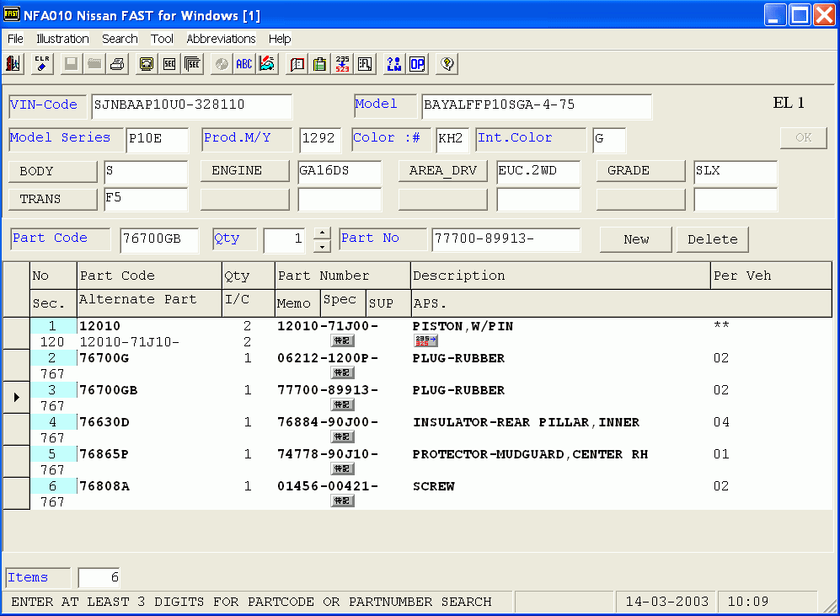Click memo icon under 01456-00421- row
840x616 pixels.
342,501
